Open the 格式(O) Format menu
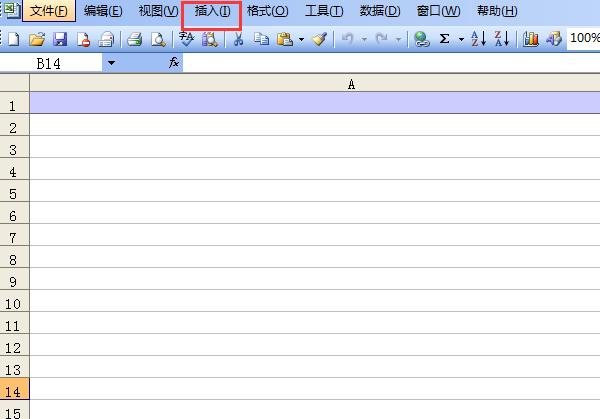Viewport: 600px width, 419px height. point(267,11)
